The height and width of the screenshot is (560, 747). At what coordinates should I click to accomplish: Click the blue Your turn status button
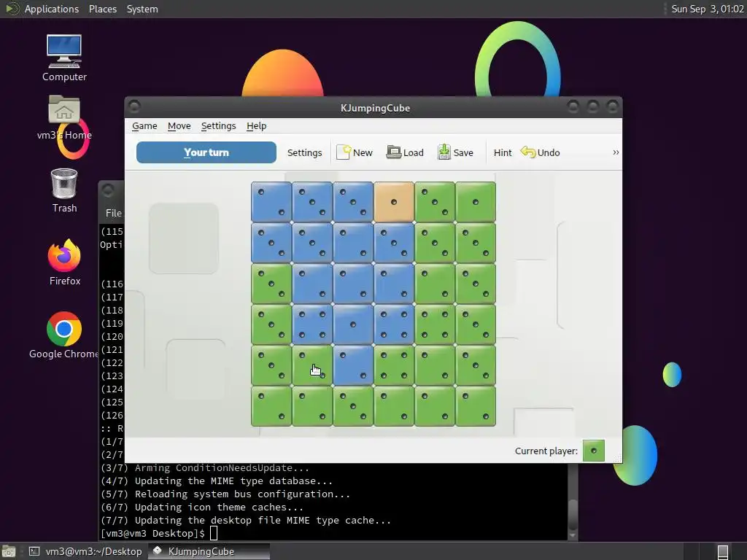[206, 152]
